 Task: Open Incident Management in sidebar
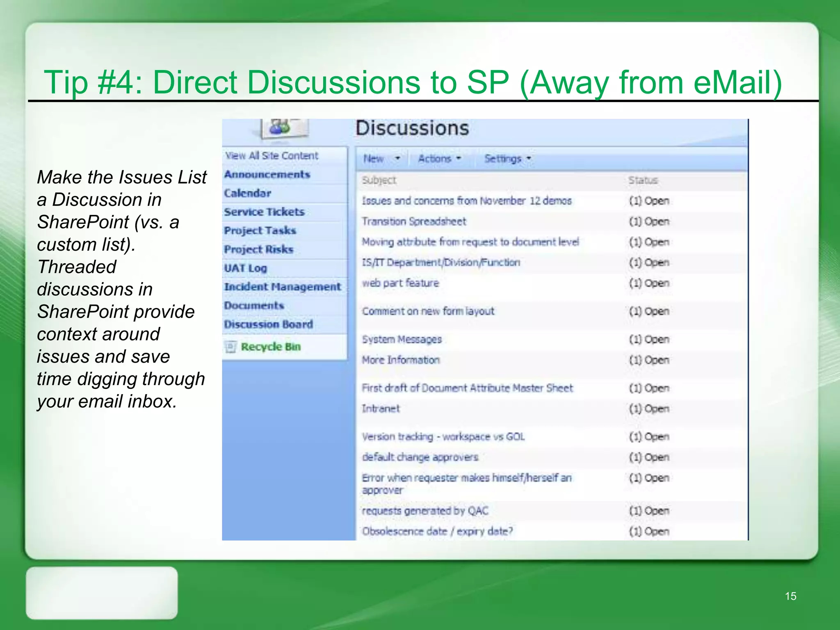click(282, 287)
